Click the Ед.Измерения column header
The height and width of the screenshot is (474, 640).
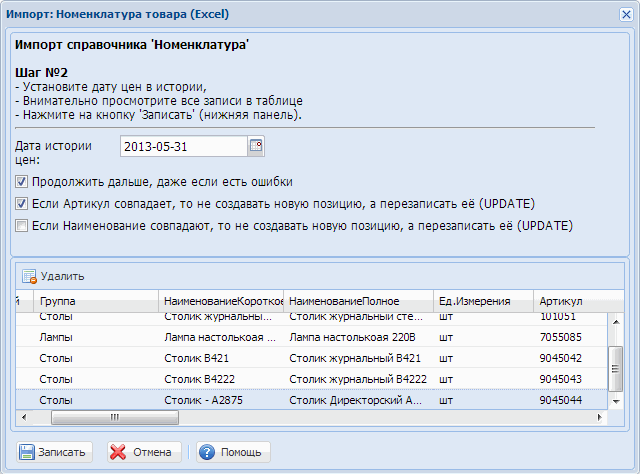click(483, 301)
